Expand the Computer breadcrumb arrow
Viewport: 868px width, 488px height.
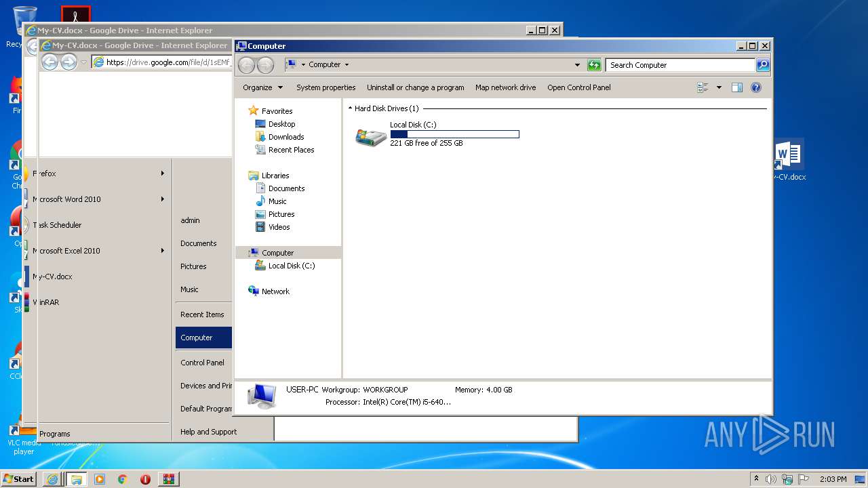(347, 65)
